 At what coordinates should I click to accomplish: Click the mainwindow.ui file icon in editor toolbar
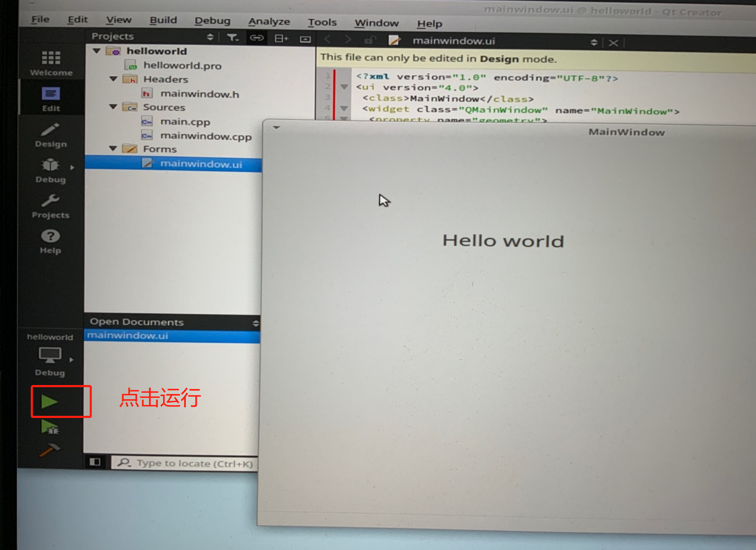394,41
